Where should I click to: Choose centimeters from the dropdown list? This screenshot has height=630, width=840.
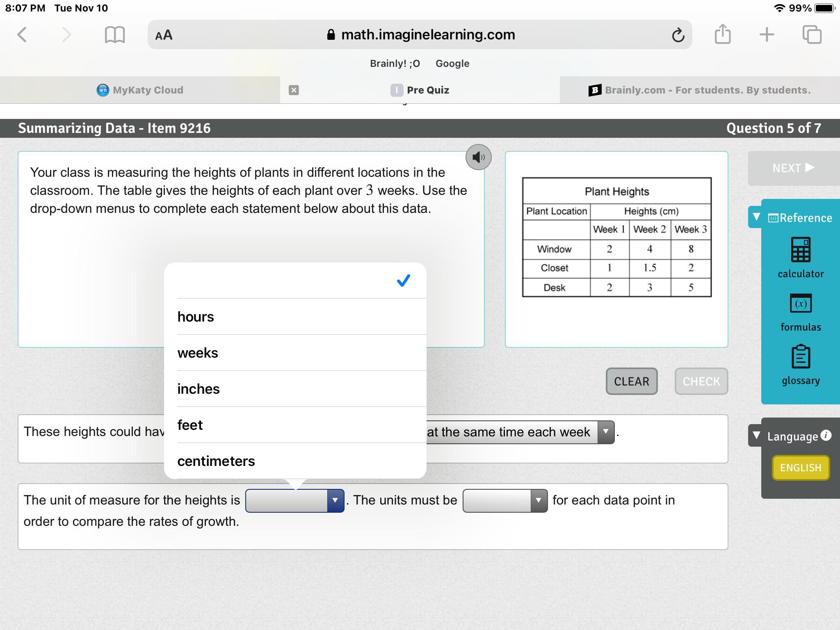tap(216, 461)
